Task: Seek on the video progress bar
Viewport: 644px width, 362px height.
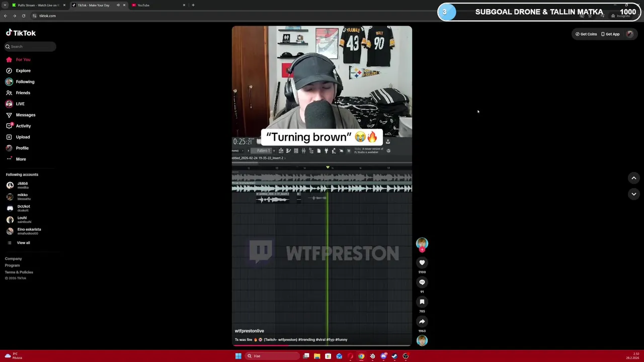Action: (322, 345)
